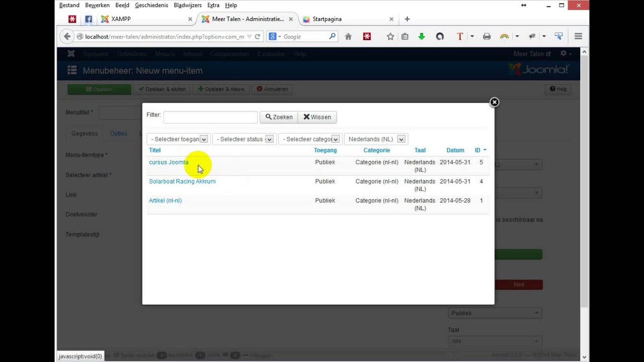Open the browser Help menu
Viewport: 644px width, 362px height.
coord(231,5)
